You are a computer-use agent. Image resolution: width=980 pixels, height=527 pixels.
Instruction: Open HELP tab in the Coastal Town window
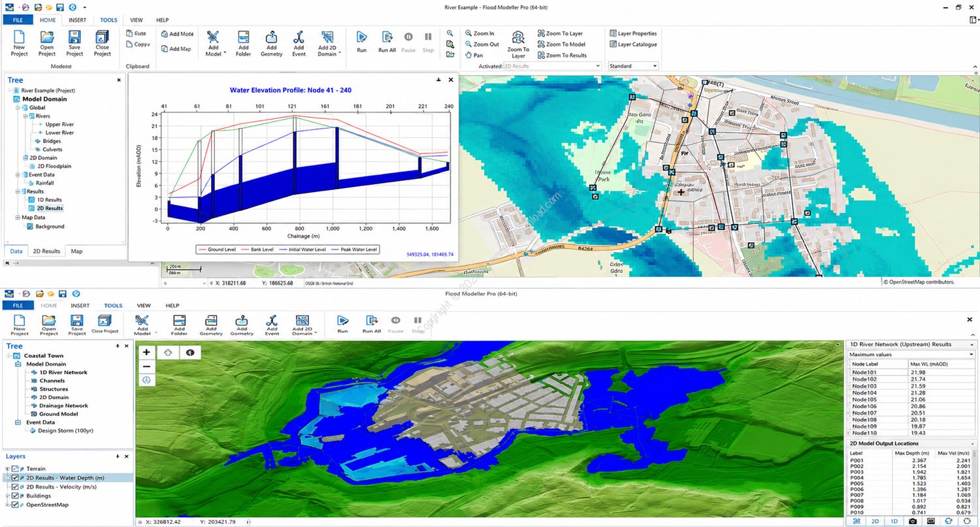click(172, 306)
